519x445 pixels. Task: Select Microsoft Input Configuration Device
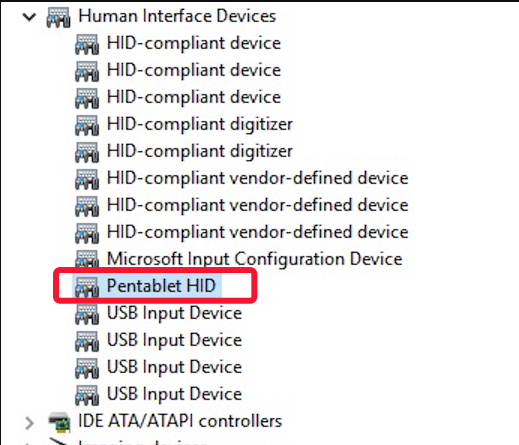pyautogui.click(x=255, y=259)
